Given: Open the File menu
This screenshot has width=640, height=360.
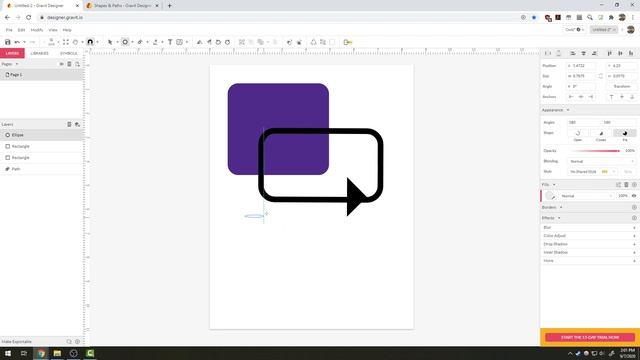Looking at the screenshot, I should 9,30.
